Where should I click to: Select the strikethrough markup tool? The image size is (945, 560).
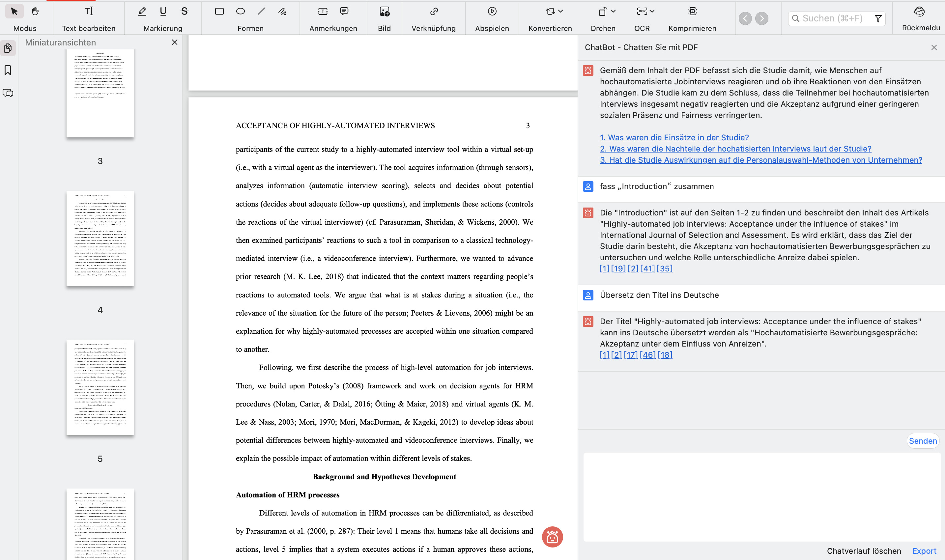184,11
